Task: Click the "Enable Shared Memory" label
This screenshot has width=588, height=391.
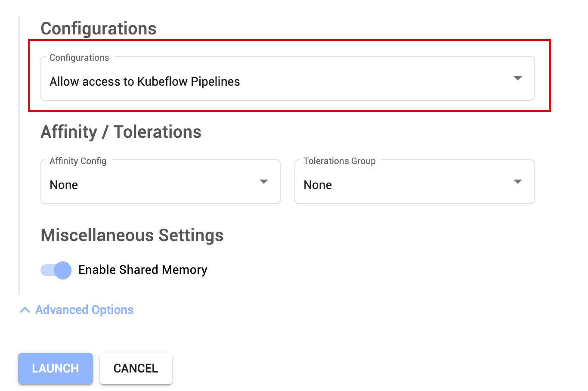Action: tap(143, 270)
